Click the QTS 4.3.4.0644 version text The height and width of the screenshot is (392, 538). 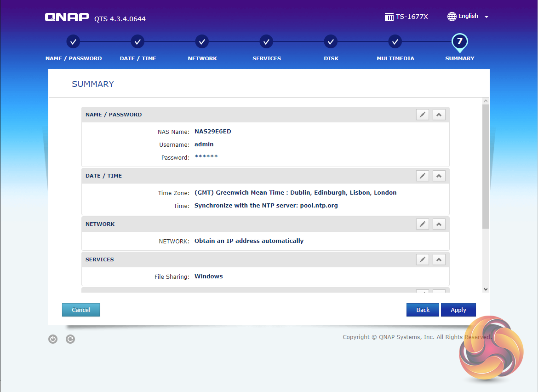pos(120,19)
